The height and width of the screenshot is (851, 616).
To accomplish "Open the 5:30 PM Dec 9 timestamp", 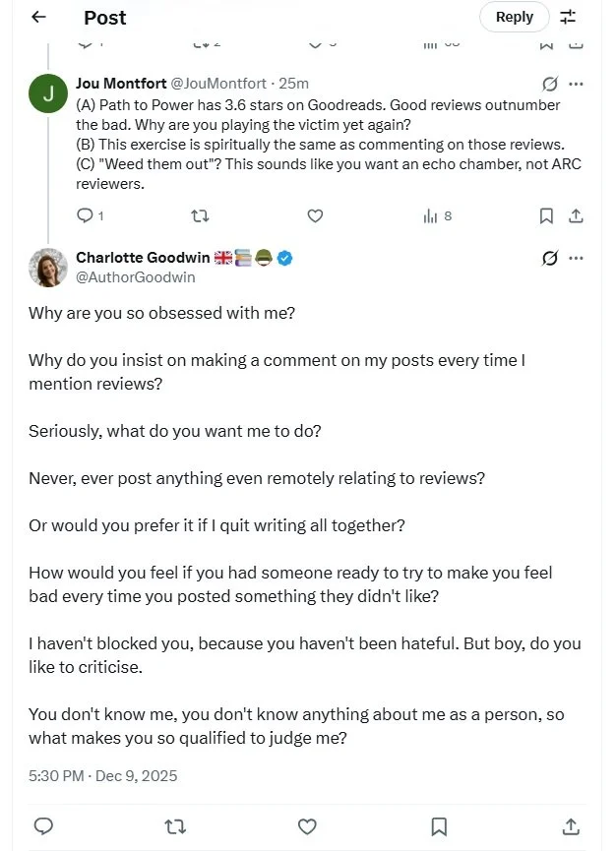I will coord(103,776).
